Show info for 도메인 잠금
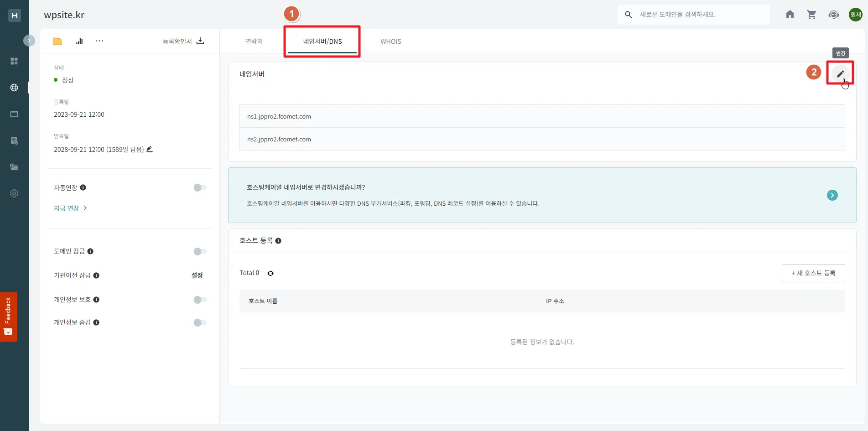This screenshot has height=431, width=868. 90,251
